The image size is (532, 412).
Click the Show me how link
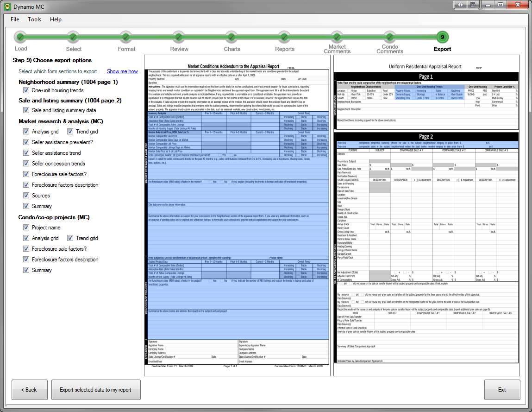coord(122,71)
